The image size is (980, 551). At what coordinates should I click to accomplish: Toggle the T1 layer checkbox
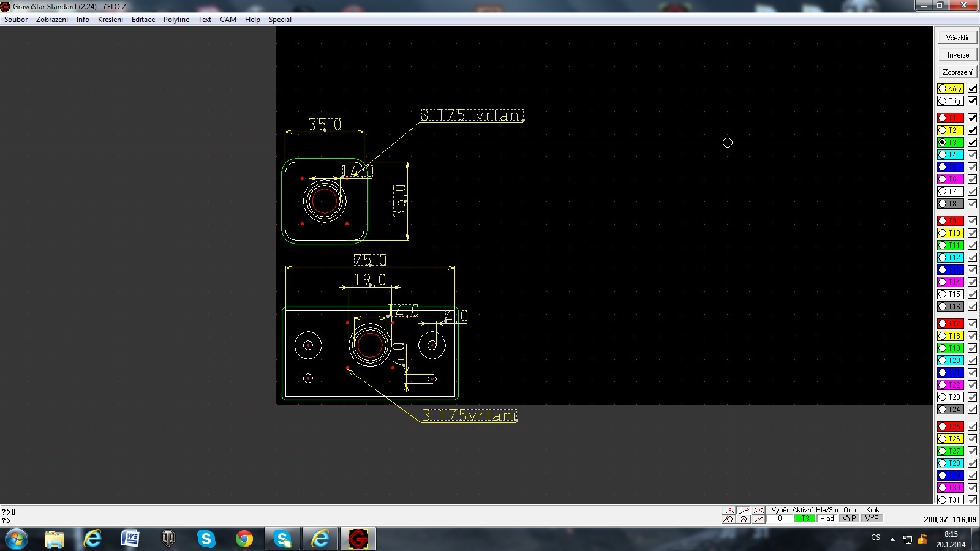(x=972, y=118)
